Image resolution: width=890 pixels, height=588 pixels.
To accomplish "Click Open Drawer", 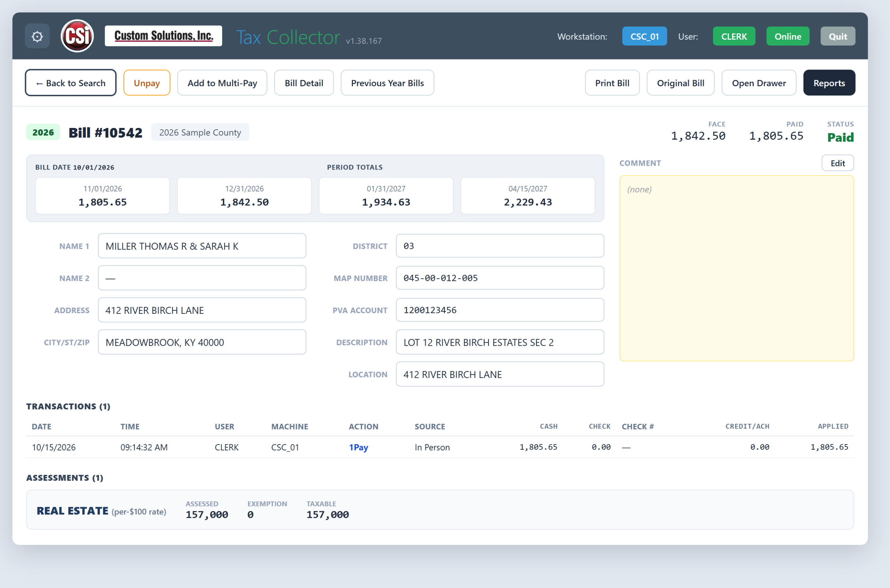I will [x=759, y=83].
